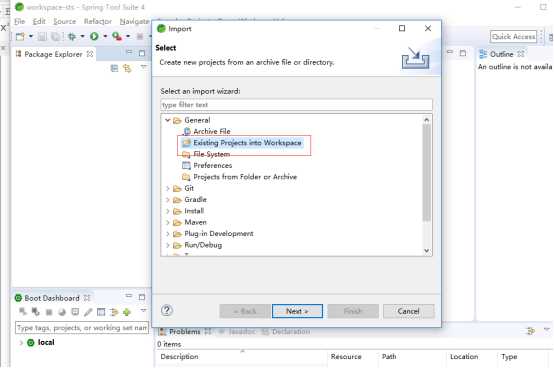554x368 pixels.
Task: Click the Next button
Action: (297, 311)
